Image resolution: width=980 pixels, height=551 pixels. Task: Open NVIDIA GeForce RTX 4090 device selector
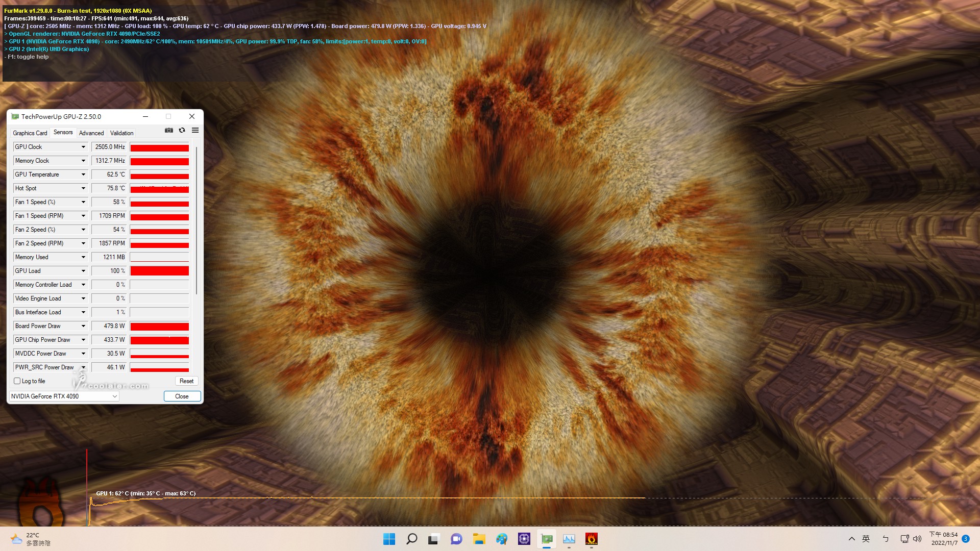pos(64,396)
